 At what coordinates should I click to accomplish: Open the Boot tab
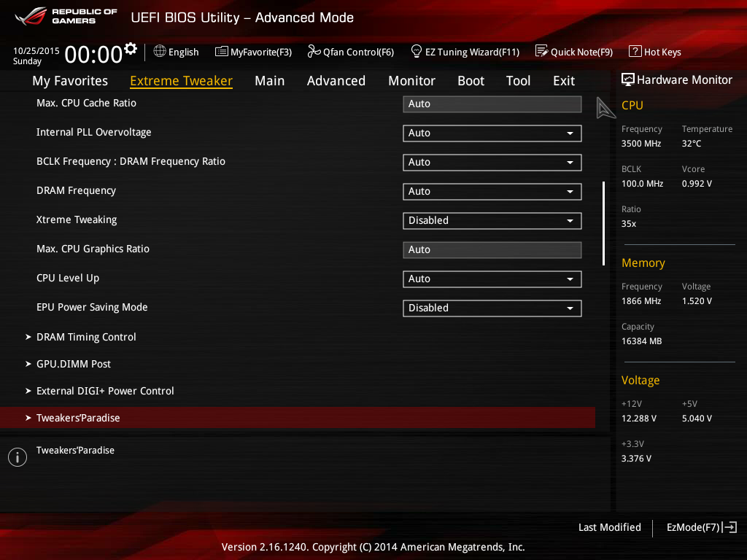(x=471, y=81)
